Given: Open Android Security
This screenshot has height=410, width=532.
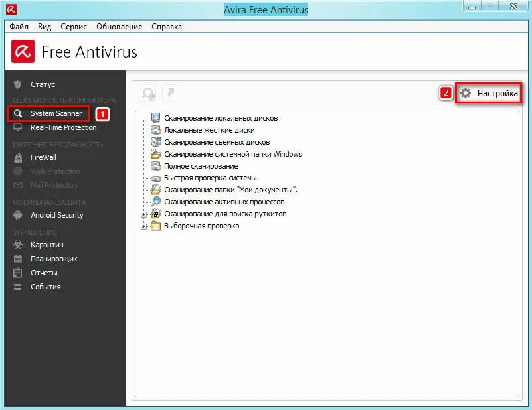Looking at the screenshot, I should click(57, 215).
